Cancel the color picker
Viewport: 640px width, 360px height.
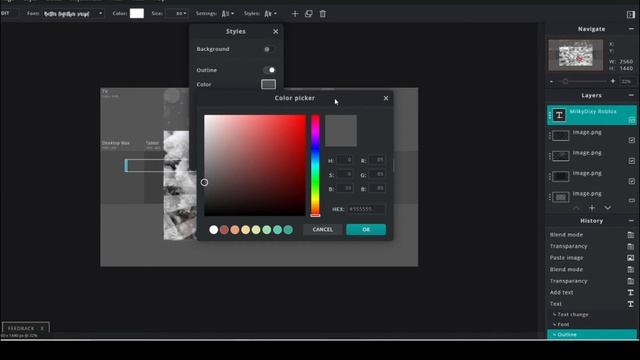(x=322, y=229)
